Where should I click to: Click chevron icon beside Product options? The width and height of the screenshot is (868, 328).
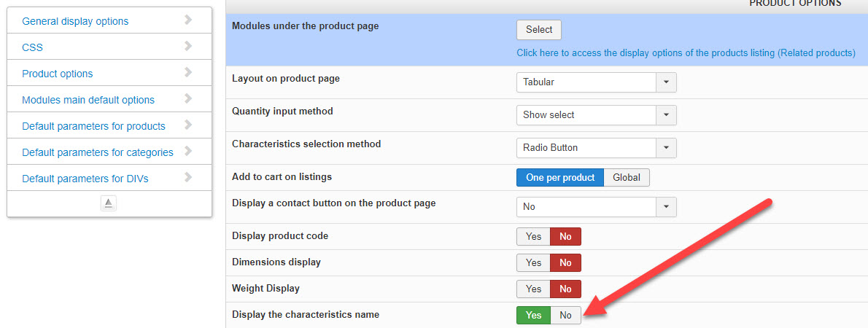point(188,73)
